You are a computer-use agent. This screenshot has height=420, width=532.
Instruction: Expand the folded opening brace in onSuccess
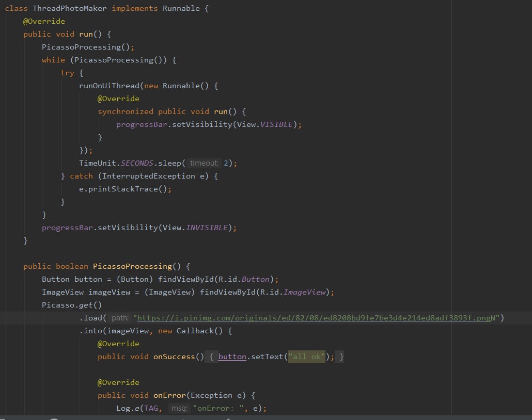pos(211,357)
